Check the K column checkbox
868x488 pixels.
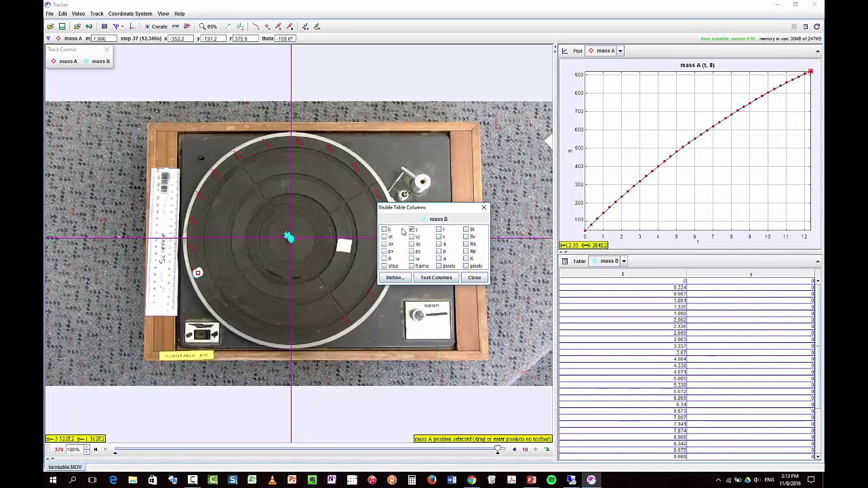point(466,258)
